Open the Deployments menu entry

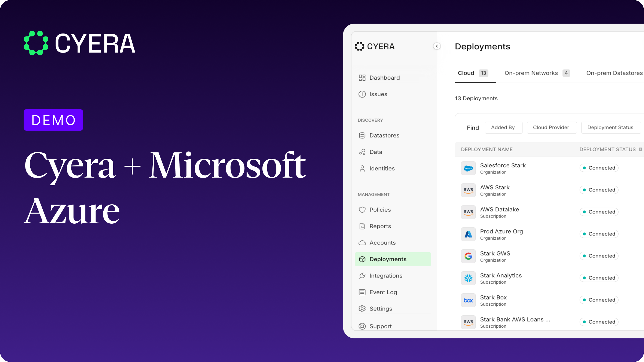point(388,259)
